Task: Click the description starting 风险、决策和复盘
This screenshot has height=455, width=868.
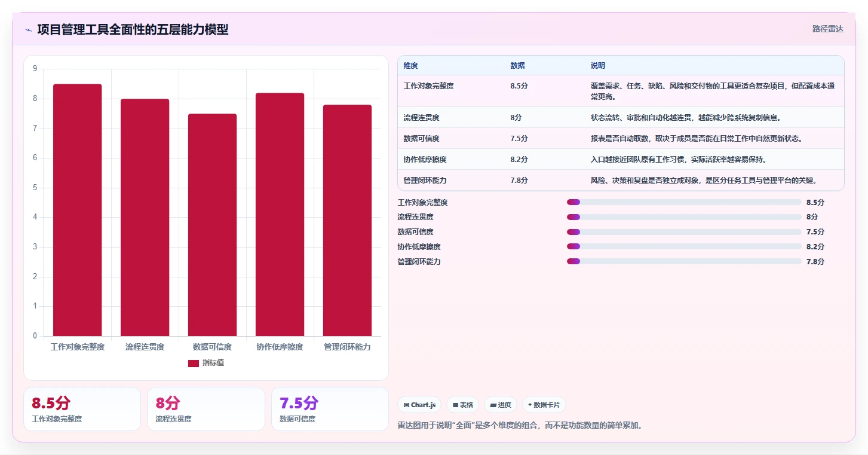Action: pos(704,180)
